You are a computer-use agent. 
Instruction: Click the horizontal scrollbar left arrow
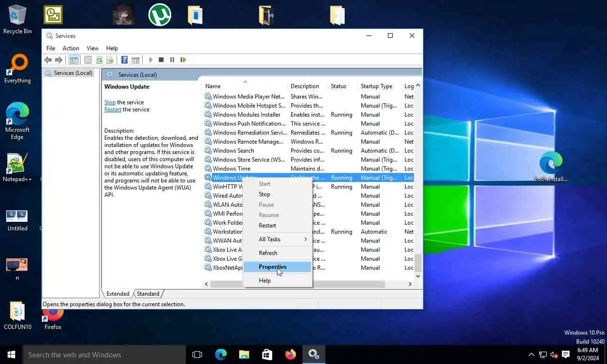click(x=206, y=284)
